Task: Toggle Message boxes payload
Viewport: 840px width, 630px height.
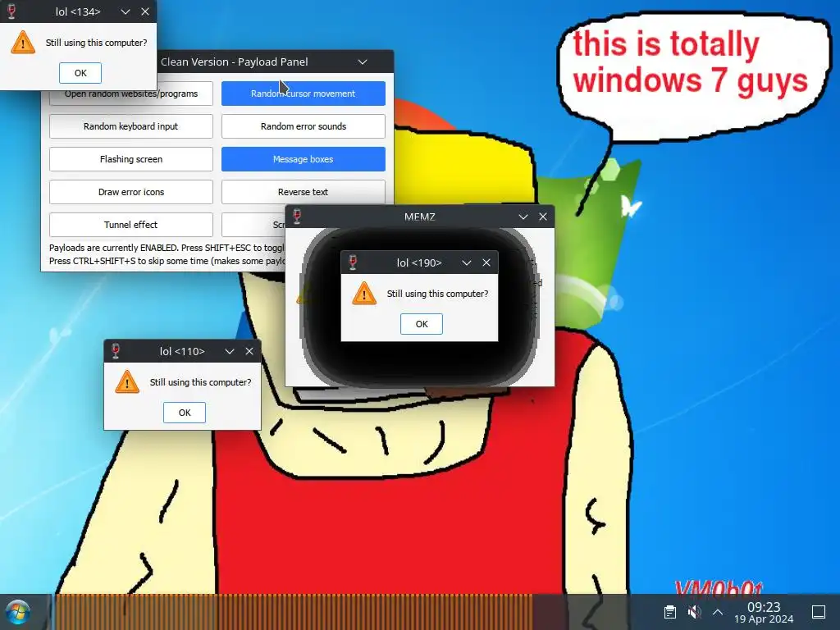Action: (304, 159)
